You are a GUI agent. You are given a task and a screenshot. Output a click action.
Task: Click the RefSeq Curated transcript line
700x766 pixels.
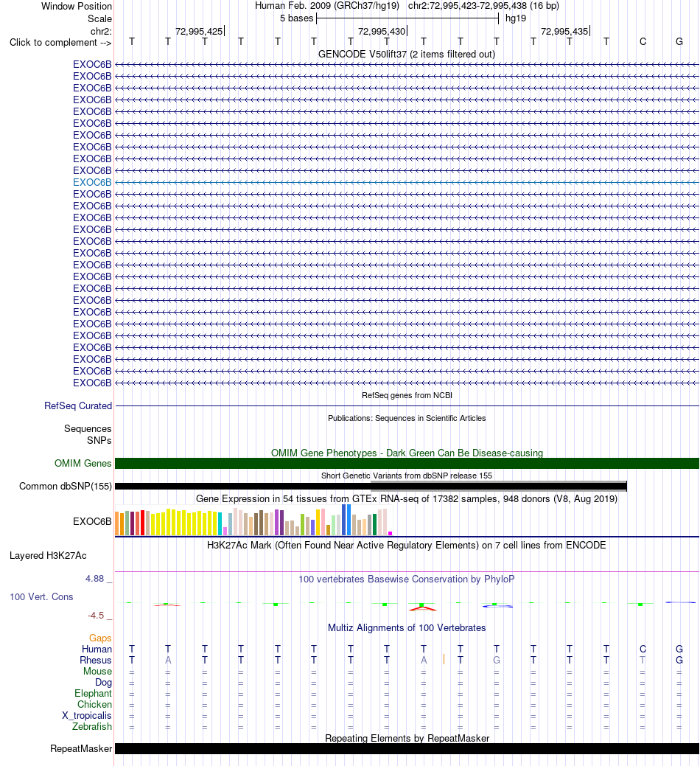coord(407,406)
